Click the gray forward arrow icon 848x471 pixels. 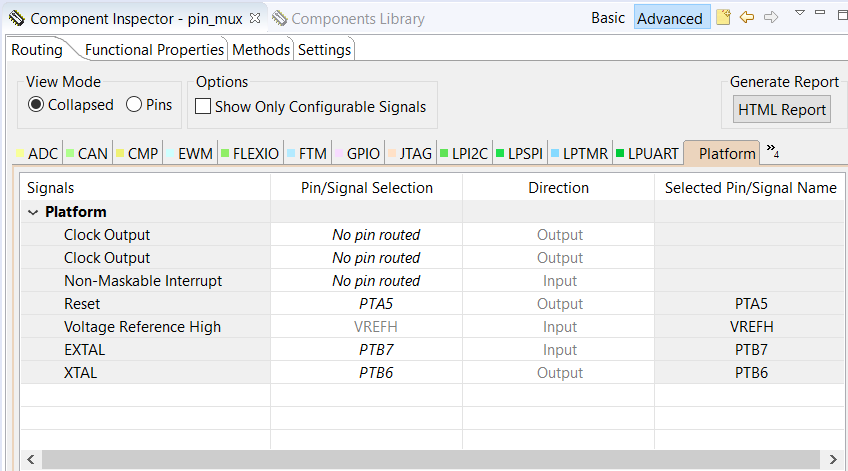[x=771, y=18]
